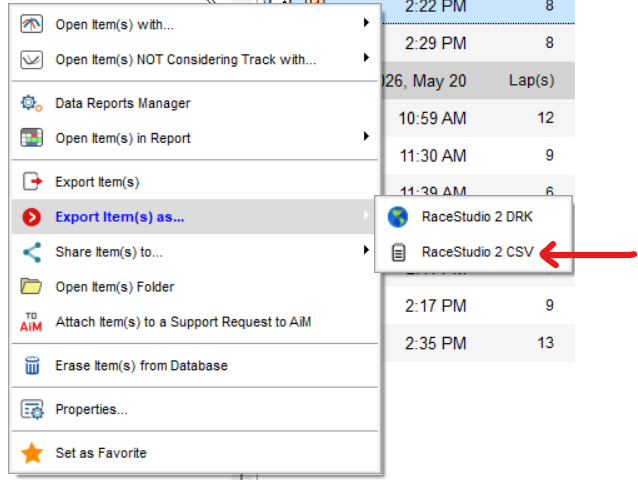
Task: Select Open Item(s) Folder entry
Action: 195,287
